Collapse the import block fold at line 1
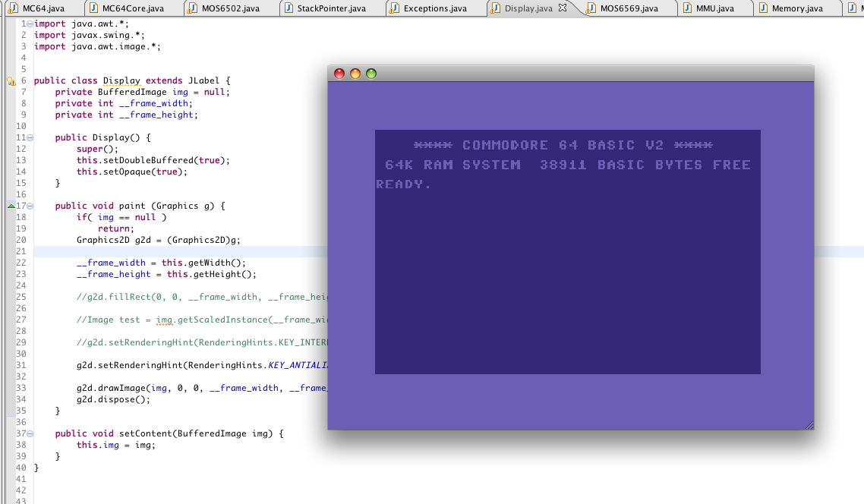 coord(30,24)
